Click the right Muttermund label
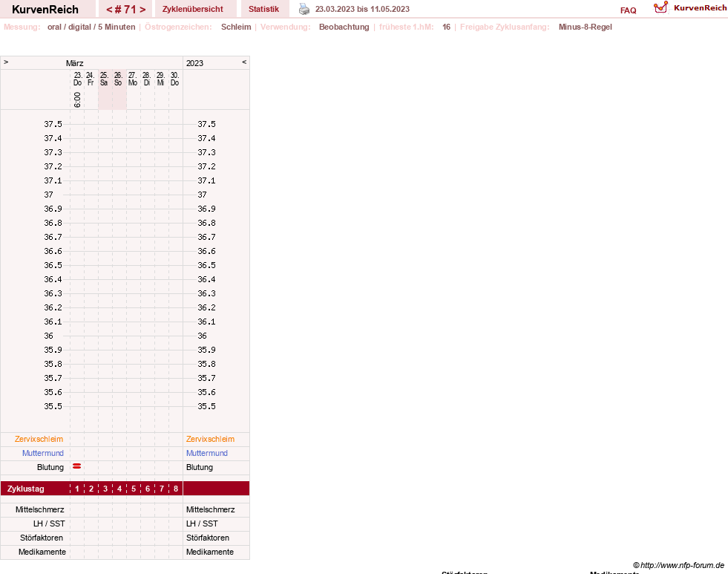Screen dimensions: 728x574 click(207, 453)
